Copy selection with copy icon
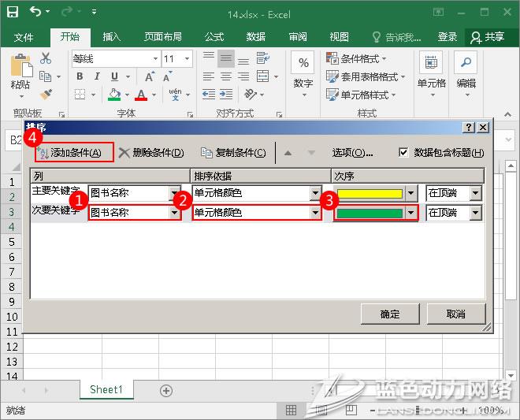 [46, 76]
